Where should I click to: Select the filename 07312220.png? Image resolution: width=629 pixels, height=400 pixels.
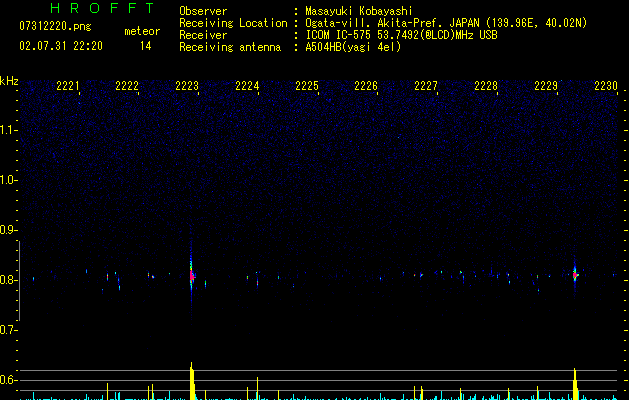55,27
